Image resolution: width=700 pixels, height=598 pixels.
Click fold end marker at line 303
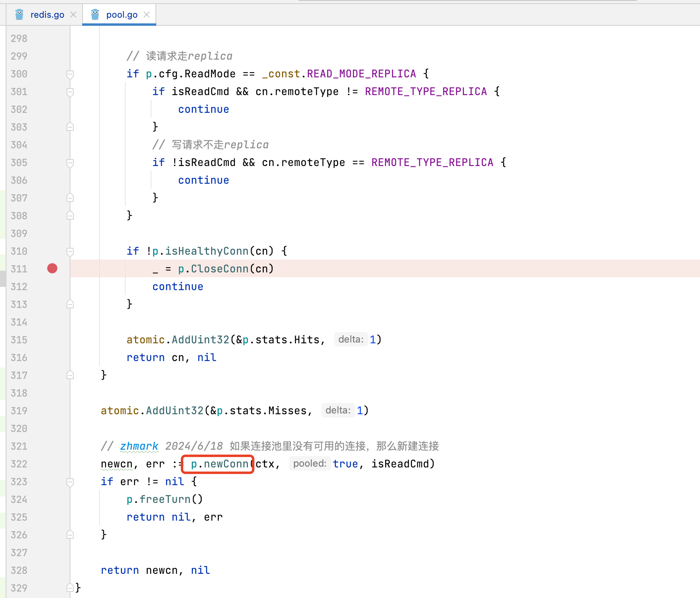pyautogui.click(x=70, y=127)
